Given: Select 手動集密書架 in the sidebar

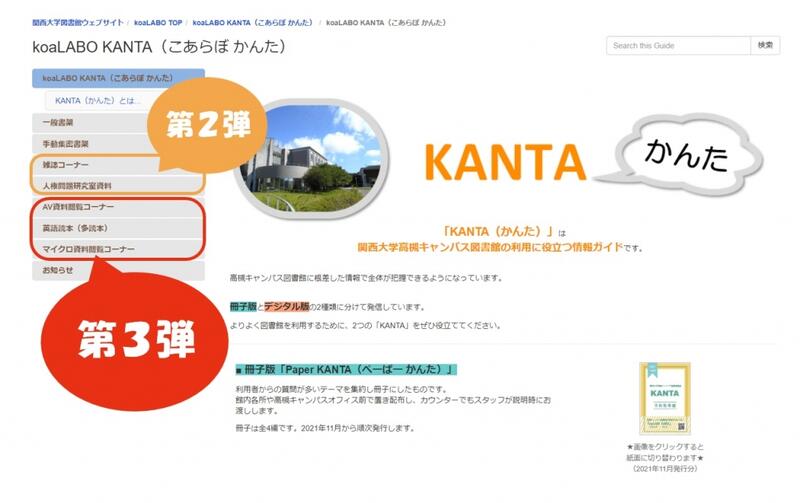Looking at the screenshot, I should pyautogui.click(x=66, y=144).
